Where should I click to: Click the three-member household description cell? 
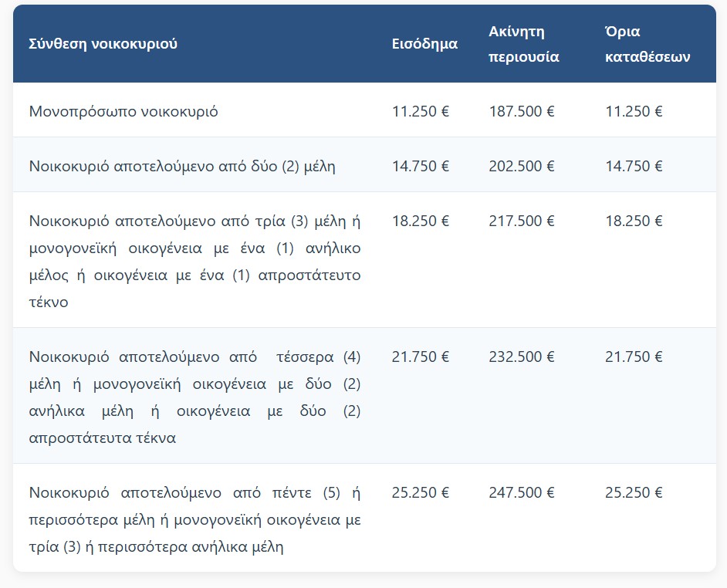(x=194, y=261)
